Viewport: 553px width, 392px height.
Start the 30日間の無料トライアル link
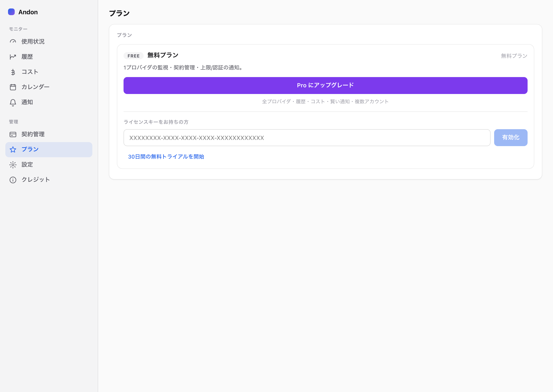pyautogui.click(x=166, y=157)
